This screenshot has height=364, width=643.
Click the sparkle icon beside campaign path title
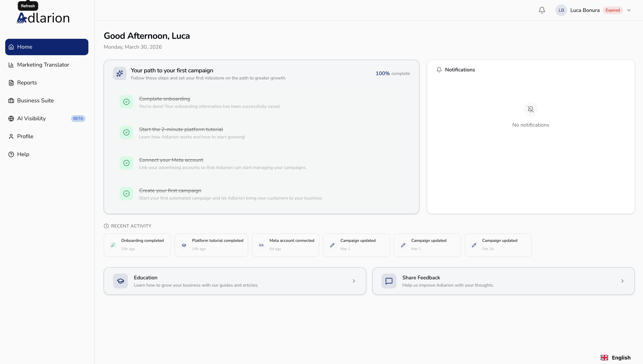[x=120, y=73]
